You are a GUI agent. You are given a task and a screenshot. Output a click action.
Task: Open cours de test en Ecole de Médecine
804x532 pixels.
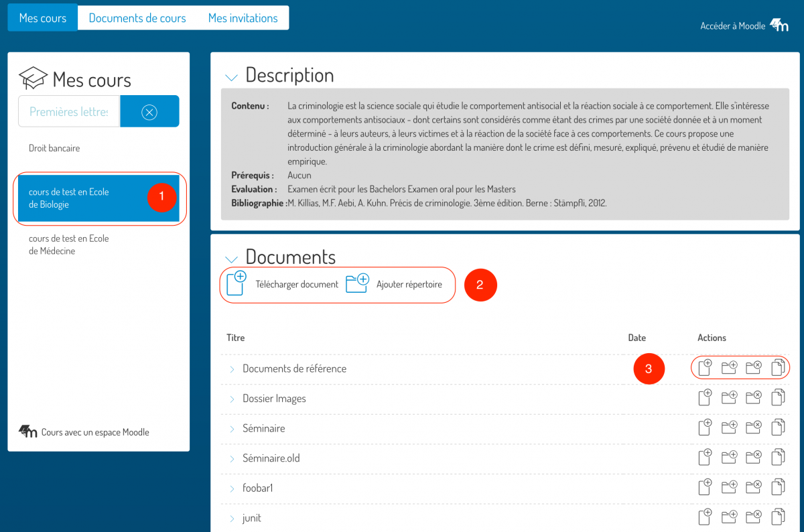pos(68,245)
